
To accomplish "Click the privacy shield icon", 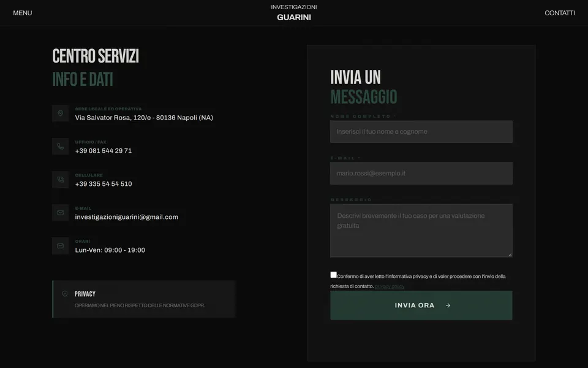I will pos(65,294).
